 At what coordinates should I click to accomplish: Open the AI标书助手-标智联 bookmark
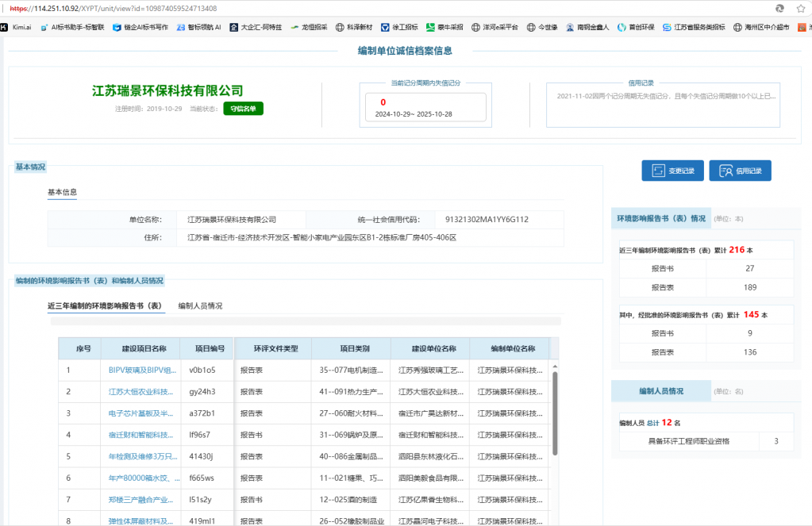(72, 27)
